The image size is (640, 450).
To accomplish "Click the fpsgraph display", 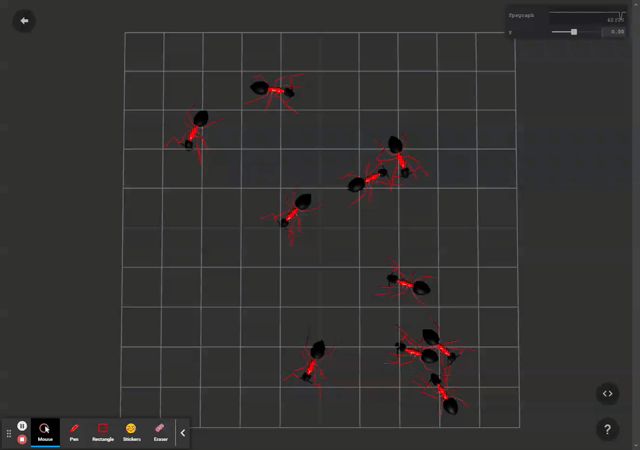I will 585,16.
